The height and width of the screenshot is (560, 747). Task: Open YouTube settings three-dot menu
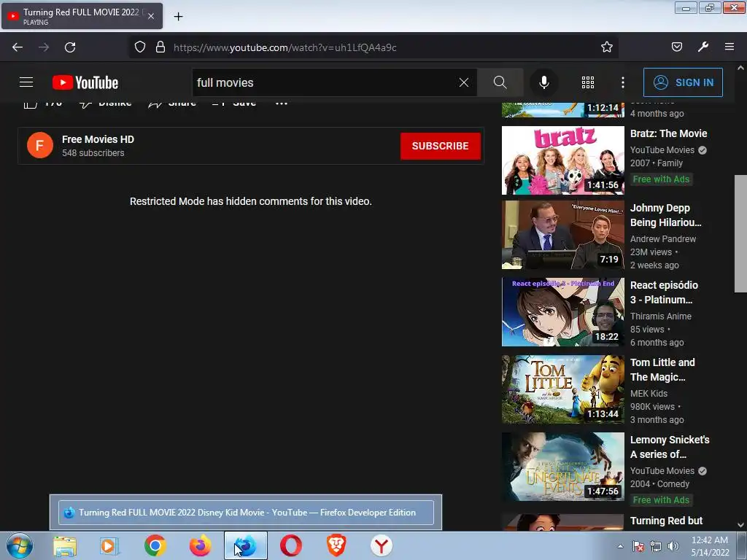point(623,82)
